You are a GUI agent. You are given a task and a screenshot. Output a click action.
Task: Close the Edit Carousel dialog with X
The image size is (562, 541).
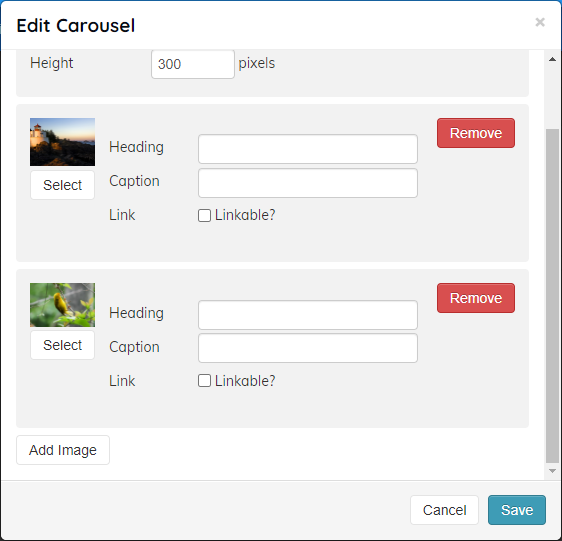(540, 22)
